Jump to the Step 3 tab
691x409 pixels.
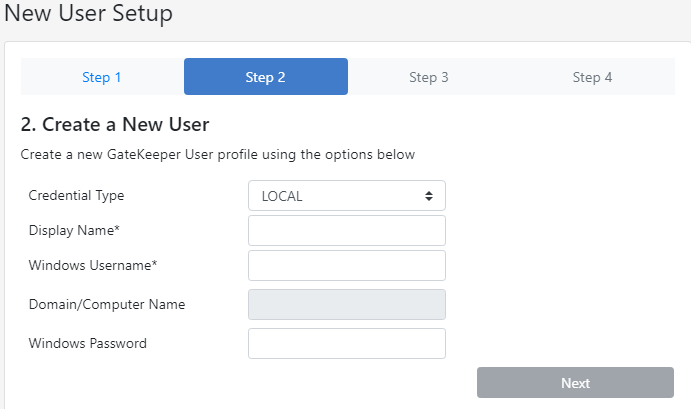[429, 77]
